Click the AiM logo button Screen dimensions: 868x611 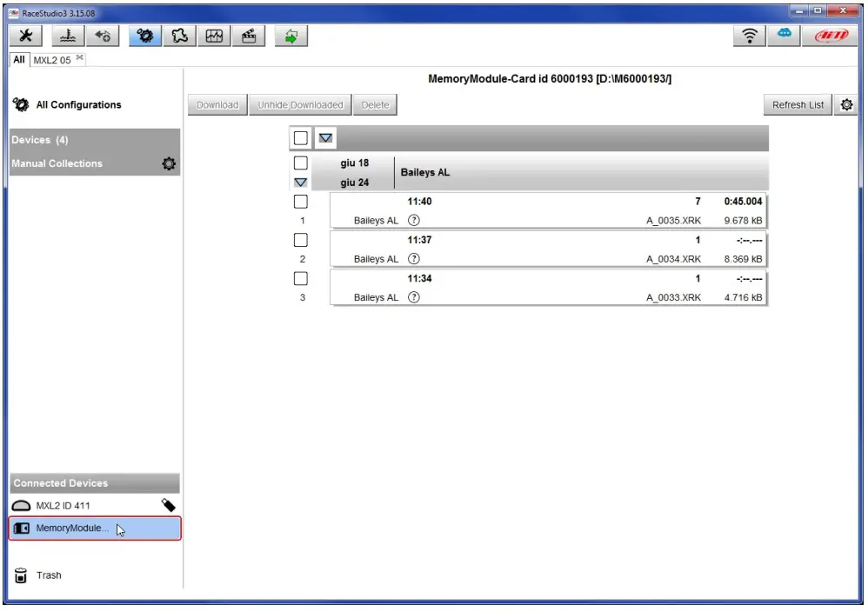pyautogui.click(x=831, y=36)
